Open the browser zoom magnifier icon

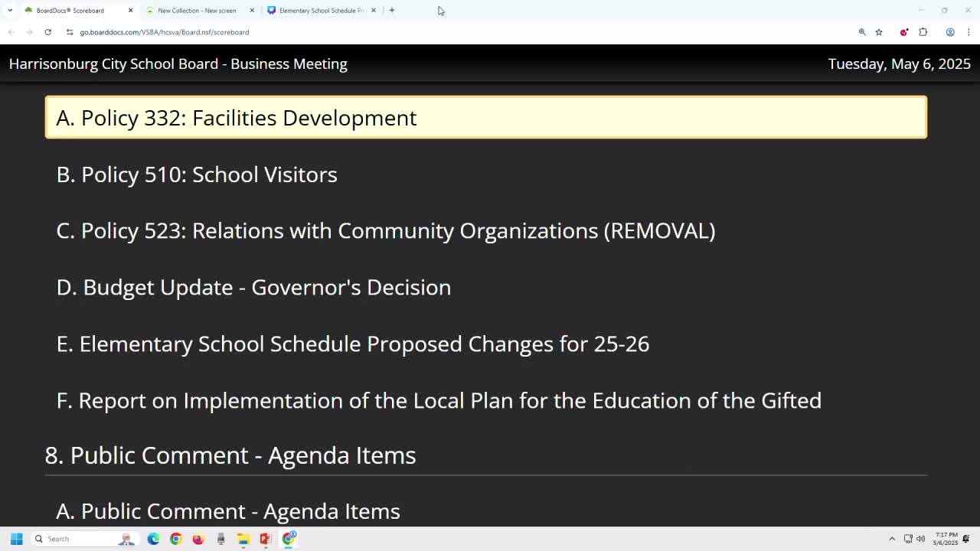pos(862,32)
